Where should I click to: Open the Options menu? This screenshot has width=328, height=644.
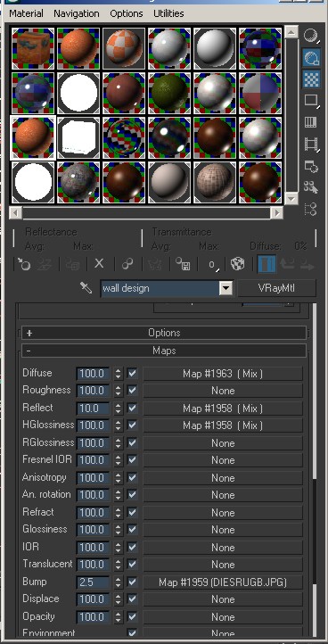(x=127, y=13)
